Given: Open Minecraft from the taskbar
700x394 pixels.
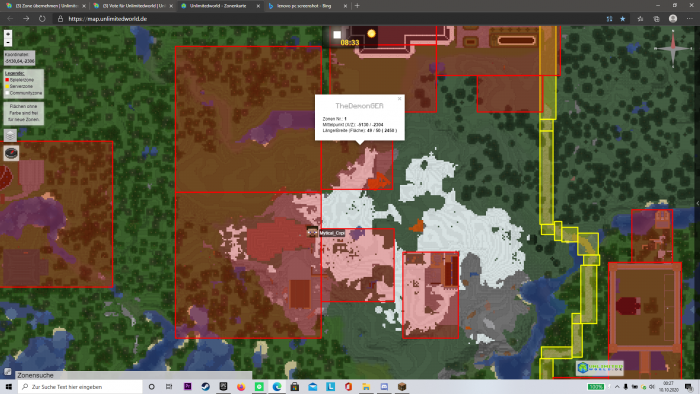Looking at the screenshot, I should (x=402, y=387).
